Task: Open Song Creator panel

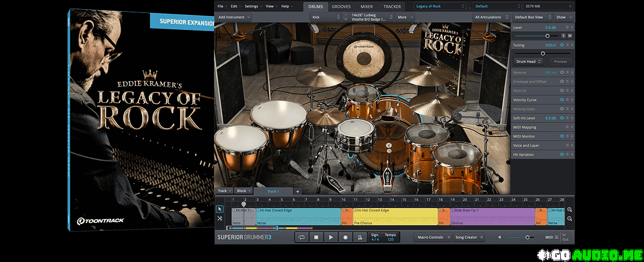Action: click(469, 237)
